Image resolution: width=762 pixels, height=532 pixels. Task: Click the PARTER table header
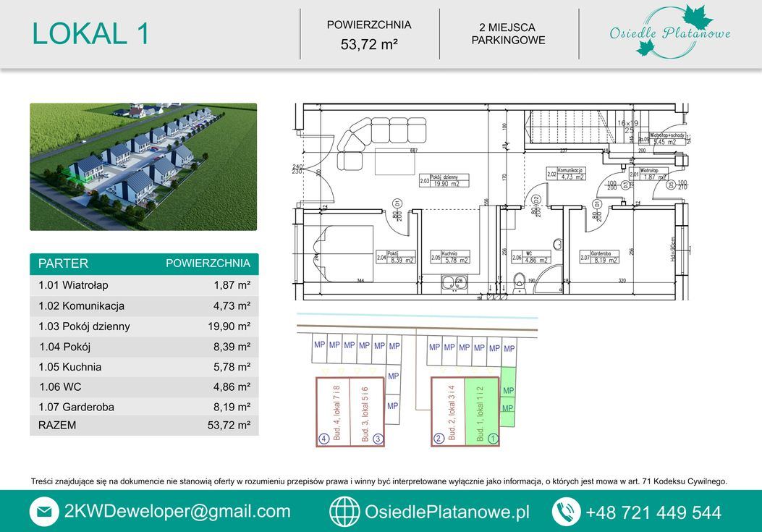63,263
